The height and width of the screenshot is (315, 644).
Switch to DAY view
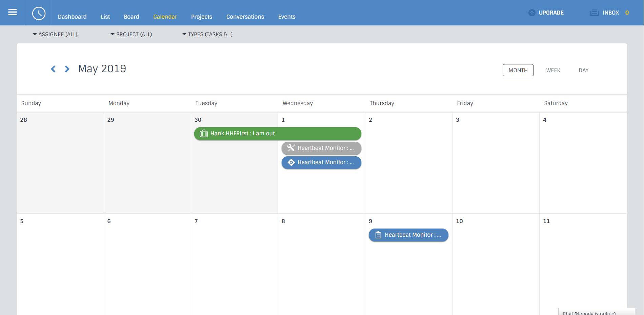point(584,71)
